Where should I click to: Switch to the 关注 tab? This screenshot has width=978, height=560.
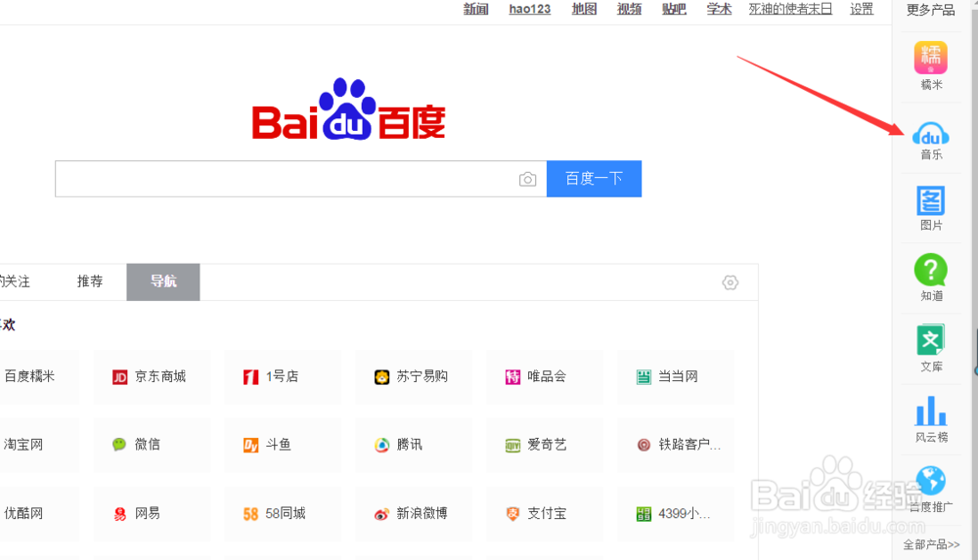(x=15, y=281)
